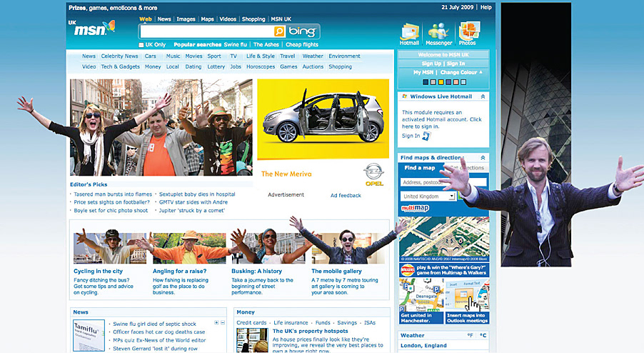This screenshot has width=644, height=353.
Task: Collapse the Find maps & directions module
Action: pos(483,157)
